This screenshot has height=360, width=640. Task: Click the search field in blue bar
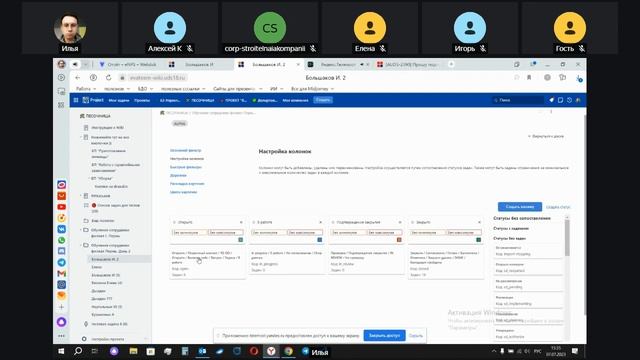pyautogui.click(x=518, y=100)
